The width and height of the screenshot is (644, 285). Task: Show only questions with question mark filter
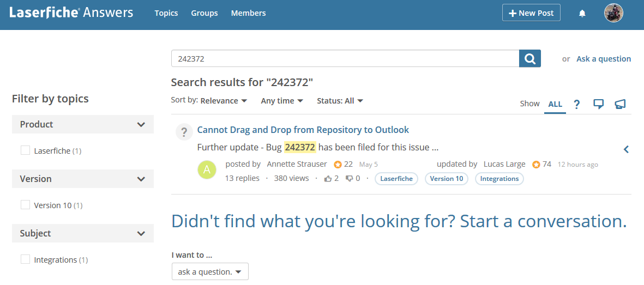click(576, 104)
